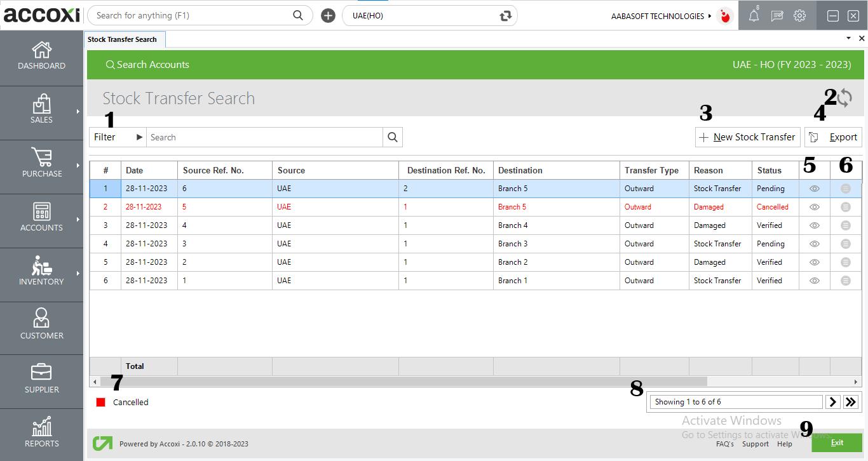Refresh the Stock Transfer Search list
The width and height of the screenshot is (868, 461).
pyautogui.click(x=845, y=98)
